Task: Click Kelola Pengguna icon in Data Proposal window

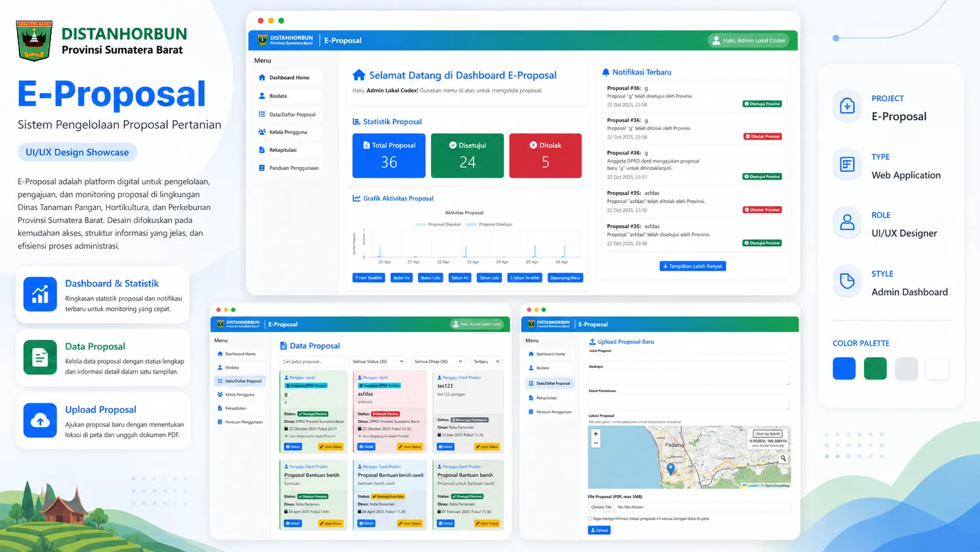Action: point(220,395)
